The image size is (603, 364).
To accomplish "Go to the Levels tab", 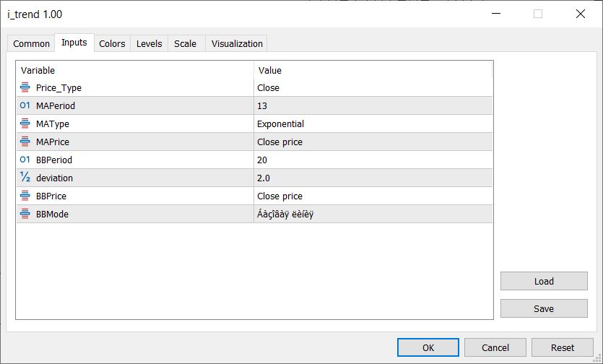I will coord(149,44).
